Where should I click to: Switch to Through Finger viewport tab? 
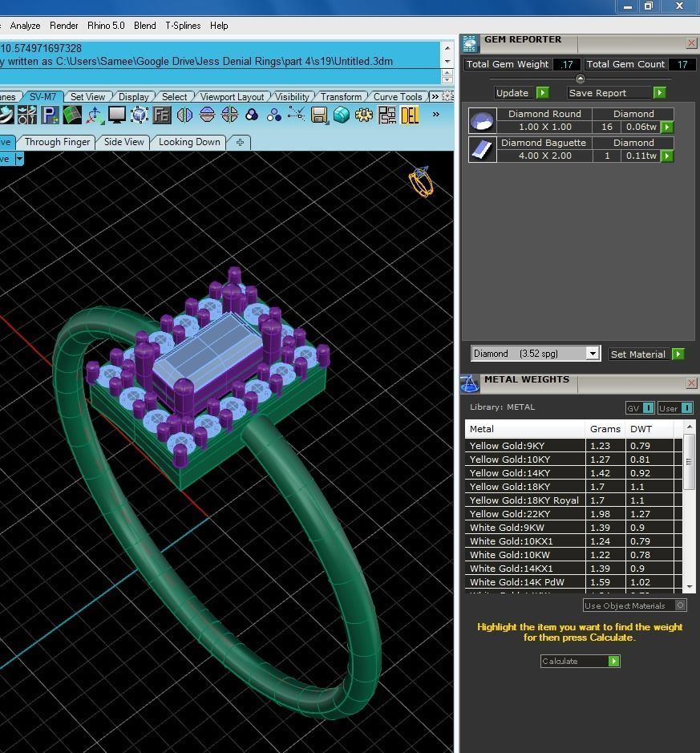[57, 142]
